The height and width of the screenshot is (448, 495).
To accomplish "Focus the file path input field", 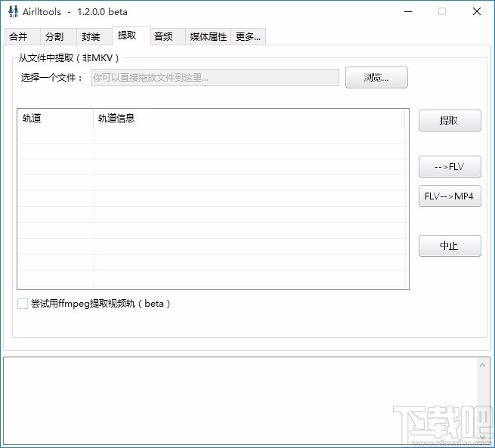I will pyautogui.click(x=215, y=78).
